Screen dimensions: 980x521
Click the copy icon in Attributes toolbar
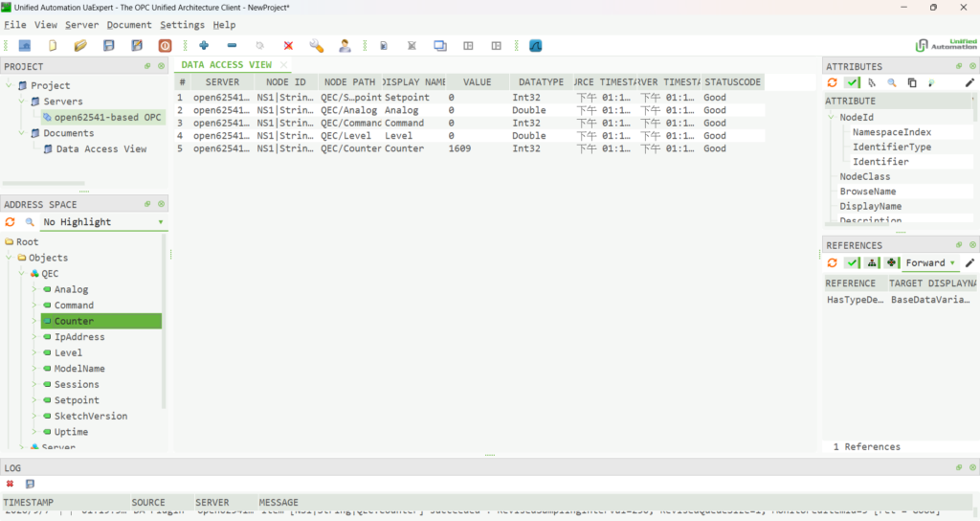912,82
